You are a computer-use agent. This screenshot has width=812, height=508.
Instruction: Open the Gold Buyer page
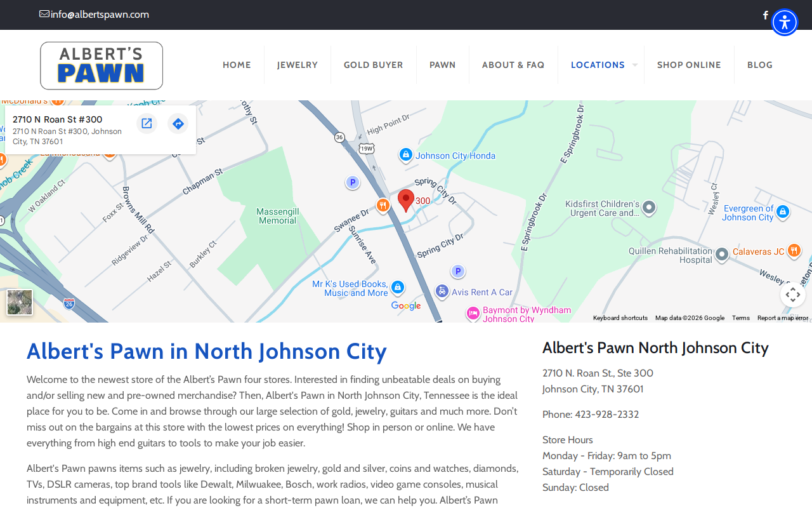pyautogui.click(x=374, y=65)
